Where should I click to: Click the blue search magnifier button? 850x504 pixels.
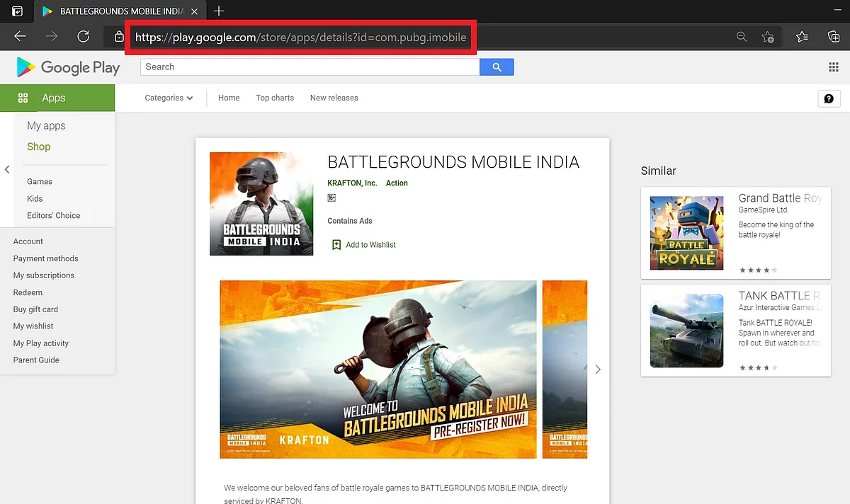[x=497, y=67]
